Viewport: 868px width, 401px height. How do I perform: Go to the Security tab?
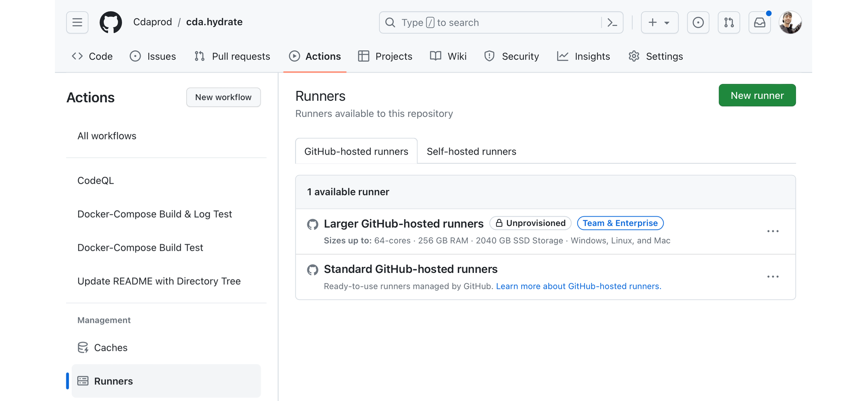click(512, 56)
